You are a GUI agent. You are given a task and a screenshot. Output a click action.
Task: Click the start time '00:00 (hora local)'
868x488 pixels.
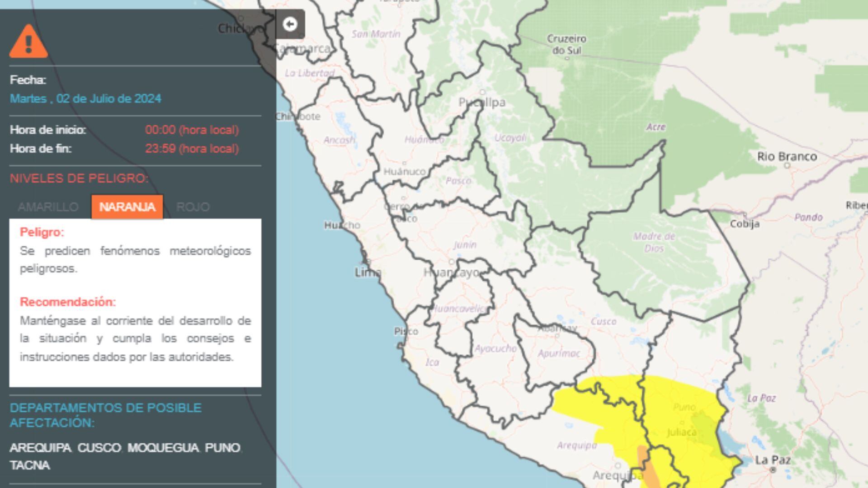192,130
